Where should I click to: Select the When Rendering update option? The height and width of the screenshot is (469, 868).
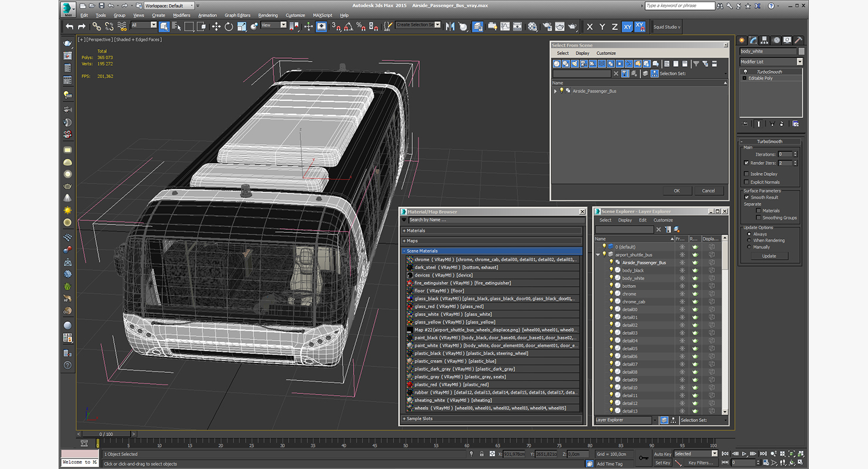coord(749,240)
